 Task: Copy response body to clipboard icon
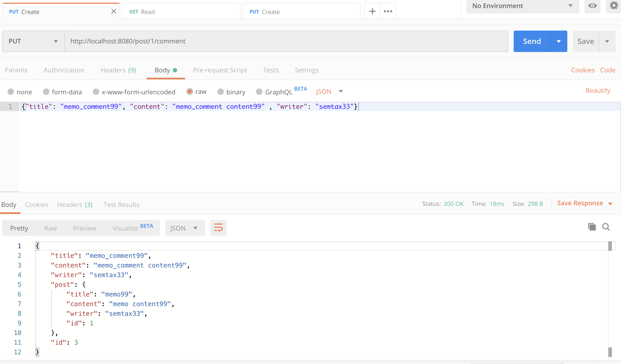(592, 227)
